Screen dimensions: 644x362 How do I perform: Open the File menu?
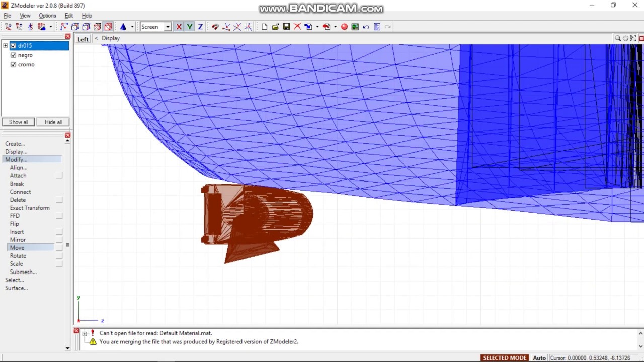click(8, 16)
